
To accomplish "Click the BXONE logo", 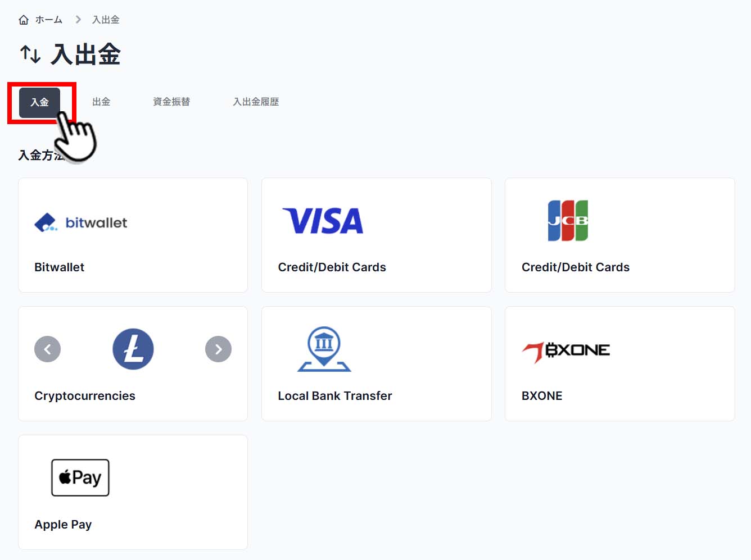I will click(566, 351).
